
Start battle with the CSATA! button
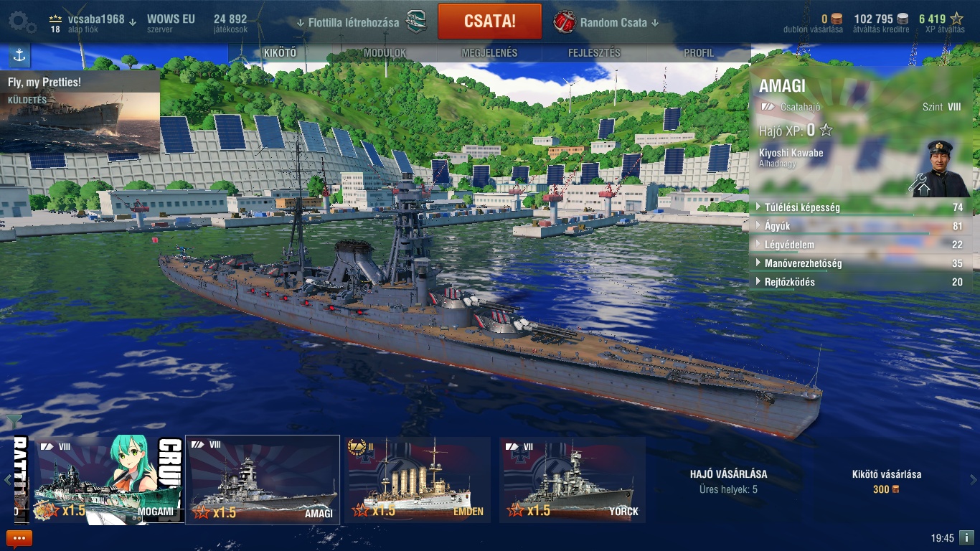click(490, 22)
